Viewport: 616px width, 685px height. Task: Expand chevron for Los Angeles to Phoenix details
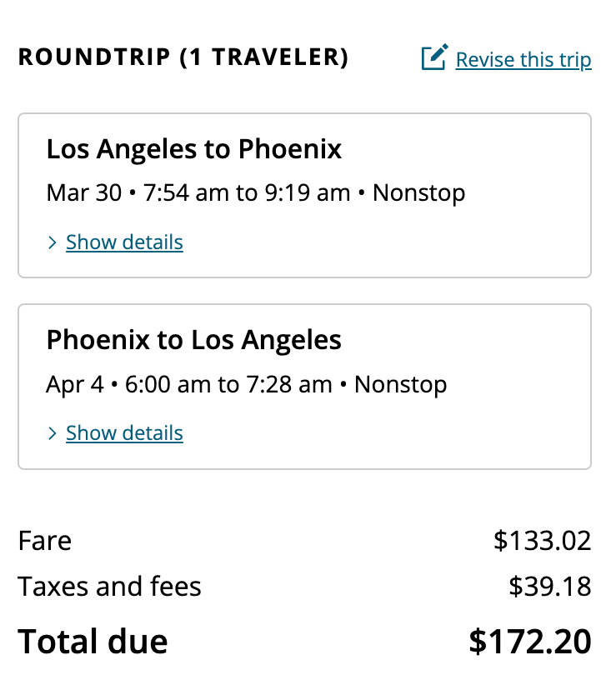point(53,242)
